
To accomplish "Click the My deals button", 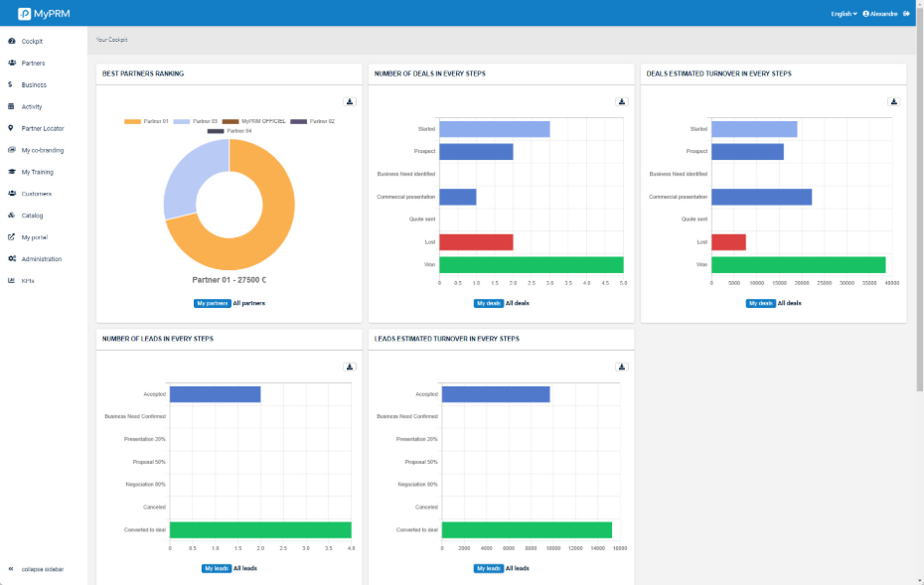I will point(488,303).
